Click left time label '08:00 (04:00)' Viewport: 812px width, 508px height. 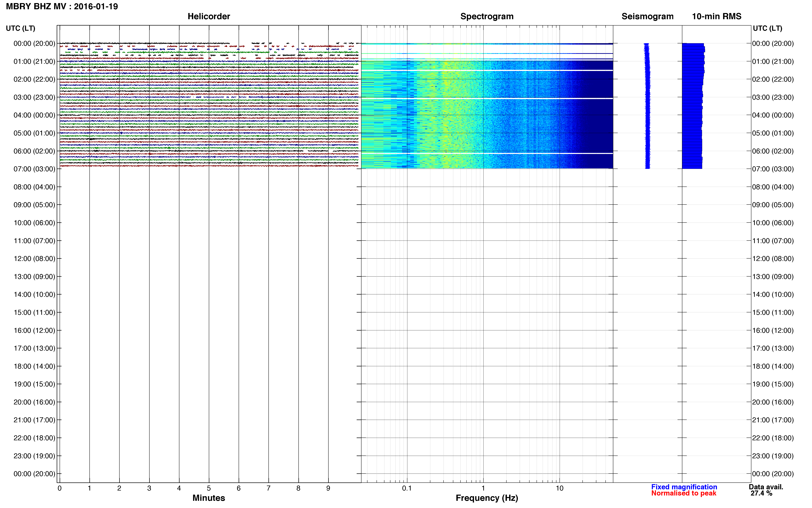34,187
